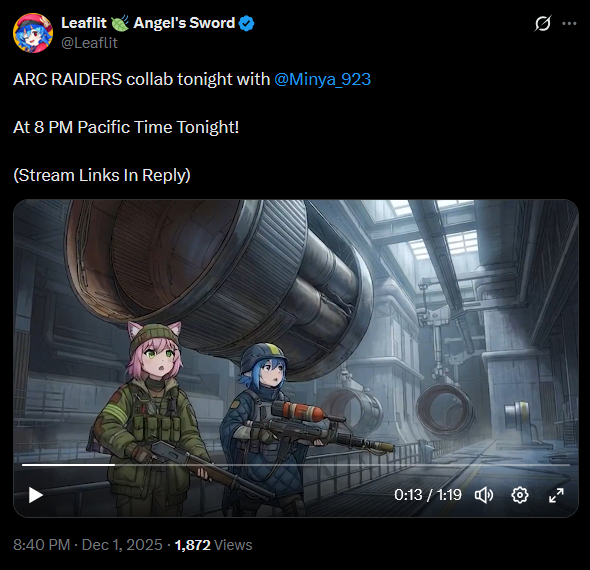Screen dimensions: 590x570
Task: Open the 8:40 PM Dec 1, 2025 timestamp
Action: pos(88,545)
